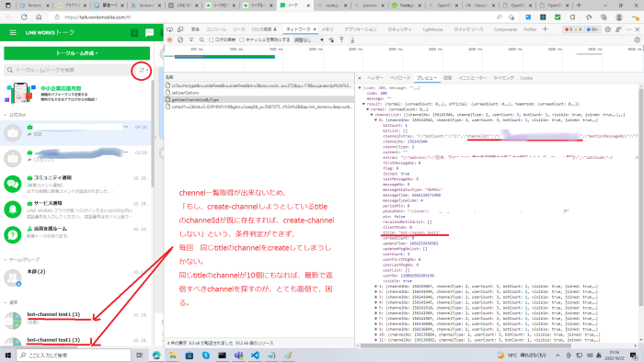Collapse the channelList JSON node

tap(372, 115)
